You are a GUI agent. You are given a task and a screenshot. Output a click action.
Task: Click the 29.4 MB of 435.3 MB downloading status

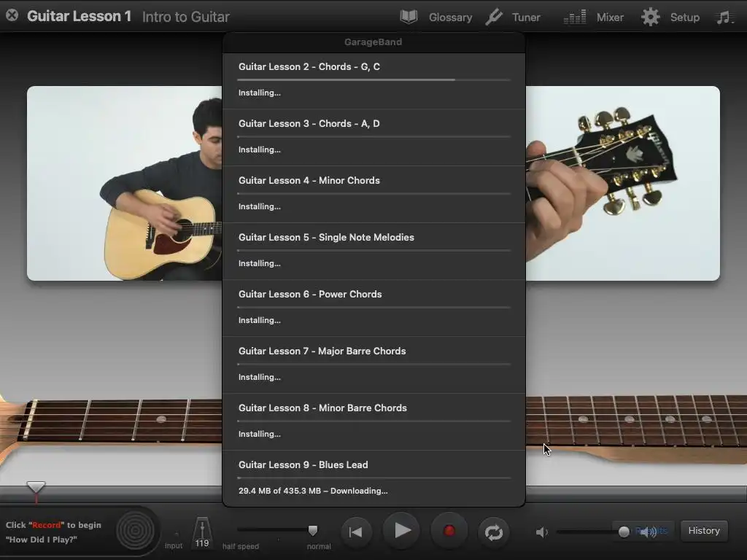click(x=313, y=491)
